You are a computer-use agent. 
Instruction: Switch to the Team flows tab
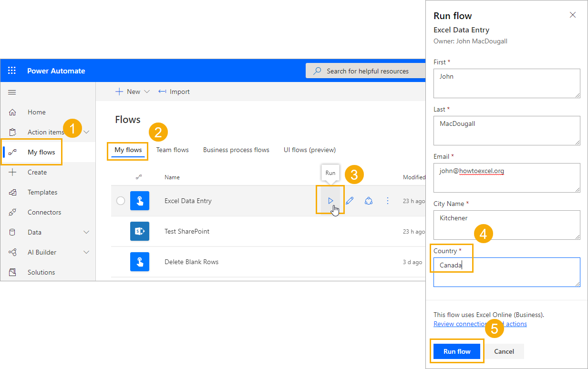173,150
